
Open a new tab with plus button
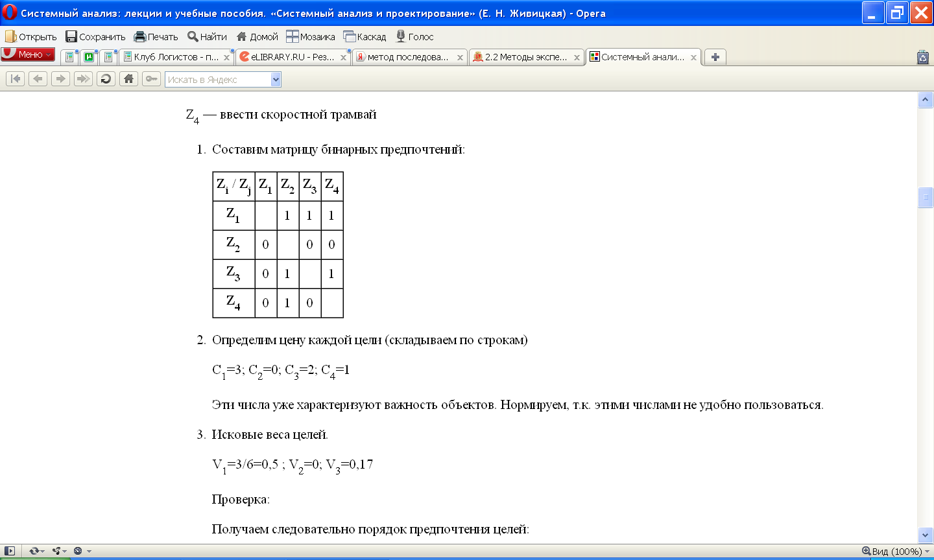tap(715, 57)
